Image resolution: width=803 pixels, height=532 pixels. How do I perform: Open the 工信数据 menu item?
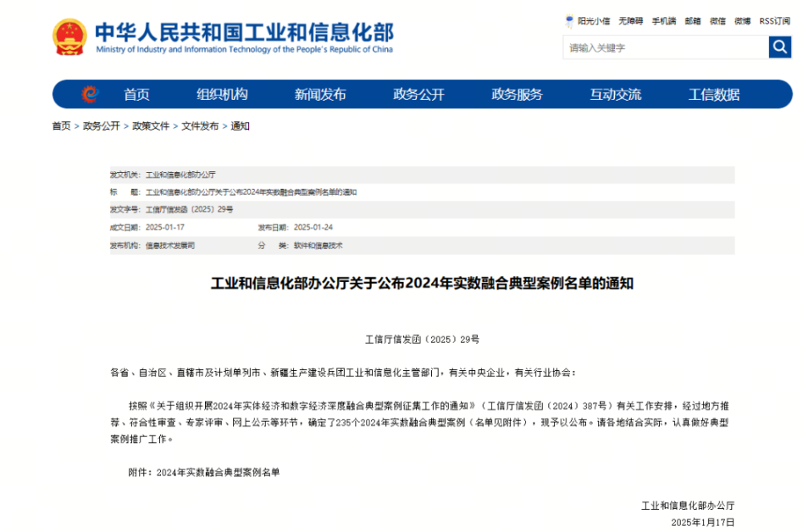click(714, 94)
